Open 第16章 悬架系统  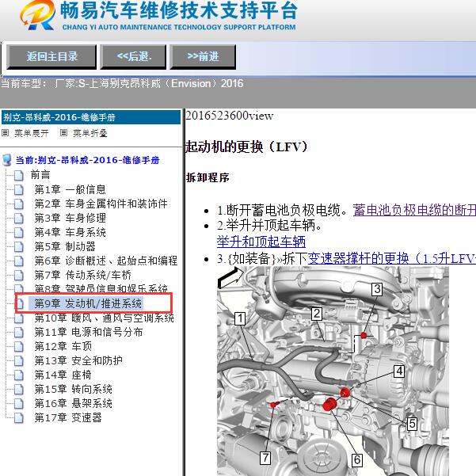pyautogui.click(x=73, y=403)
